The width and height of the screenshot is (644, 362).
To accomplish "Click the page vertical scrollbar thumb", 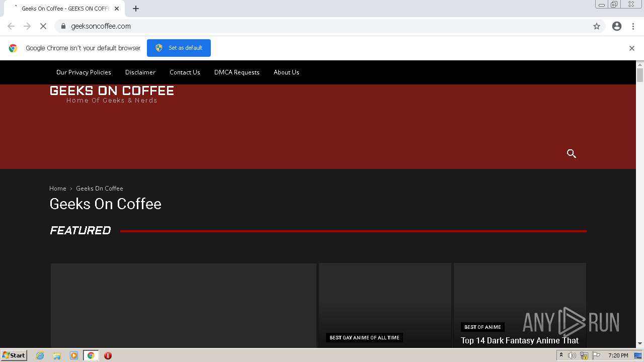I will coord(640,75).
